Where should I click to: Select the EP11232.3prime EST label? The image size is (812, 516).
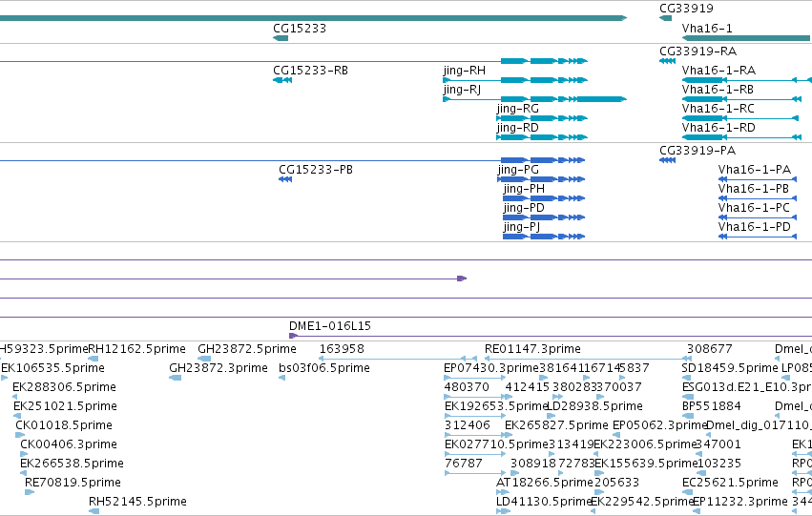click(740, 502)
